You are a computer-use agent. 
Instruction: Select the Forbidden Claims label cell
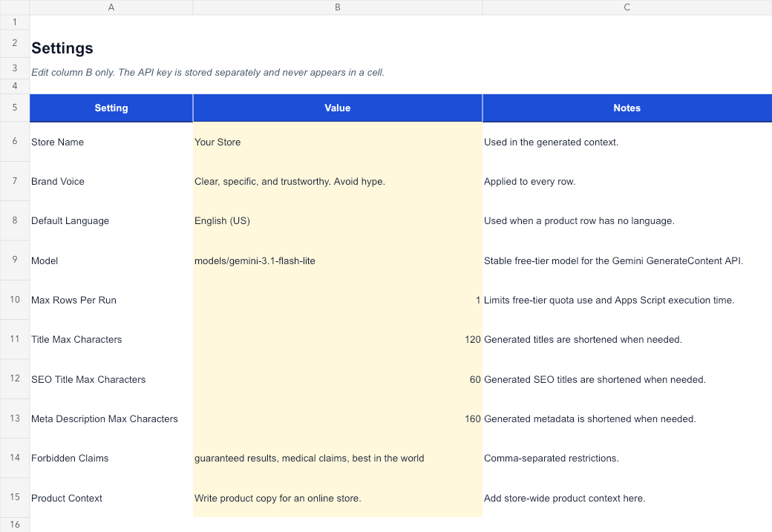(111, 458)
